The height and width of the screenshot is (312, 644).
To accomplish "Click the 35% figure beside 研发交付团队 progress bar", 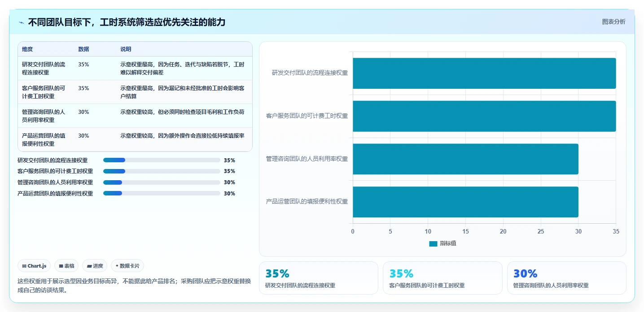I will click(229, 160).
